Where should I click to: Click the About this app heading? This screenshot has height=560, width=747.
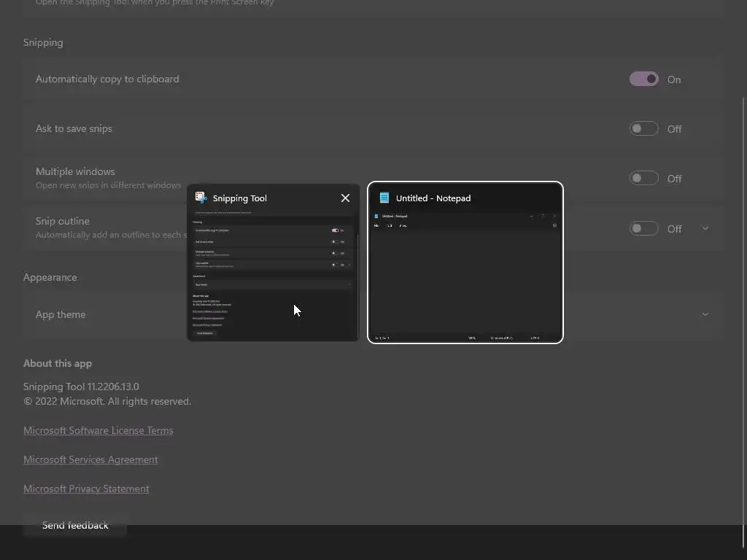tap(58, 363)
